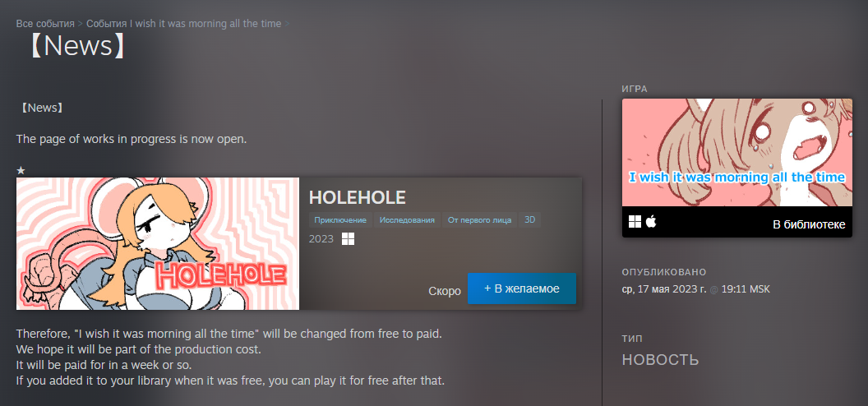The width and height of the screenshot is (868, 406).
Task: Click the 'В библиотеке' label
Action: click(x=809, y=224)
